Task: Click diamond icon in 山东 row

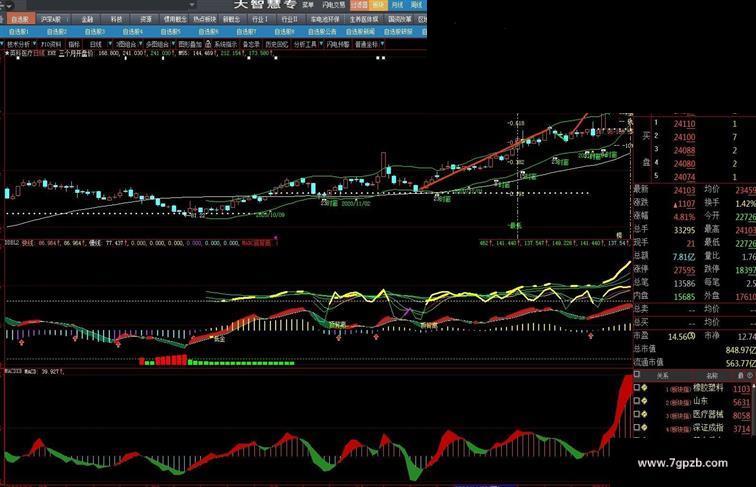Action: pos(645,401)
